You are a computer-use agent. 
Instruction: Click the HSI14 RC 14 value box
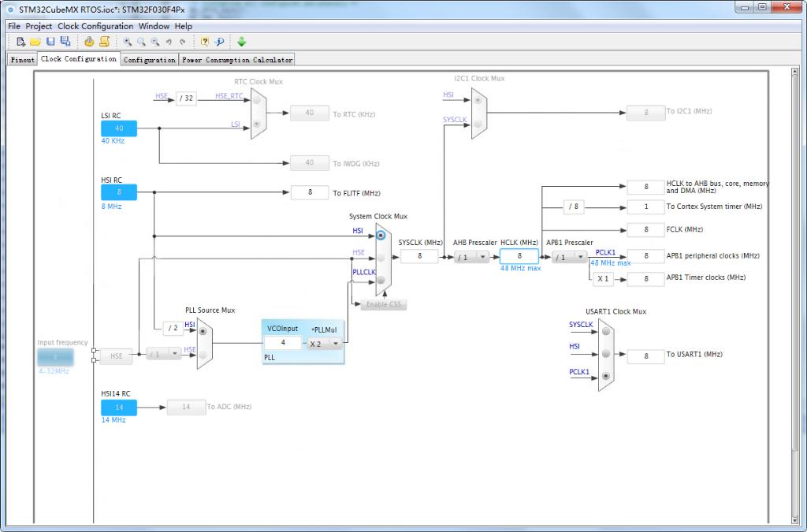pyautogui.click(x=119, y=407)
